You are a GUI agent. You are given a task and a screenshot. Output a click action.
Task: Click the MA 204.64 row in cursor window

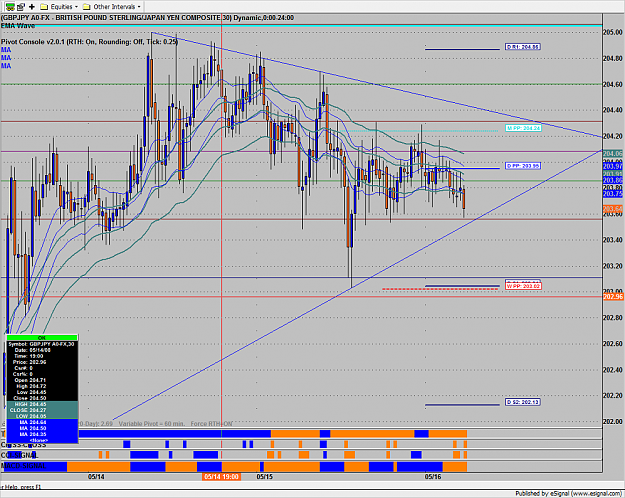tap(42, 422)
